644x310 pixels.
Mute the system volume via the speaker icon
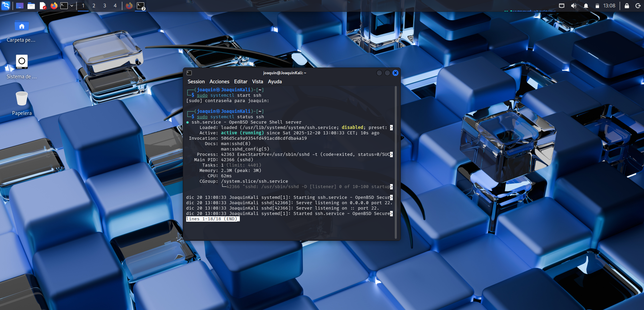pos(574,6)
